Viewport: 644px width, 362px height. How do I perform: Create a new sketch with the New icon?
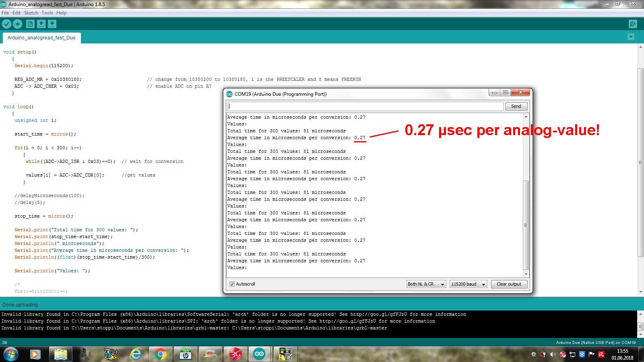30,24
